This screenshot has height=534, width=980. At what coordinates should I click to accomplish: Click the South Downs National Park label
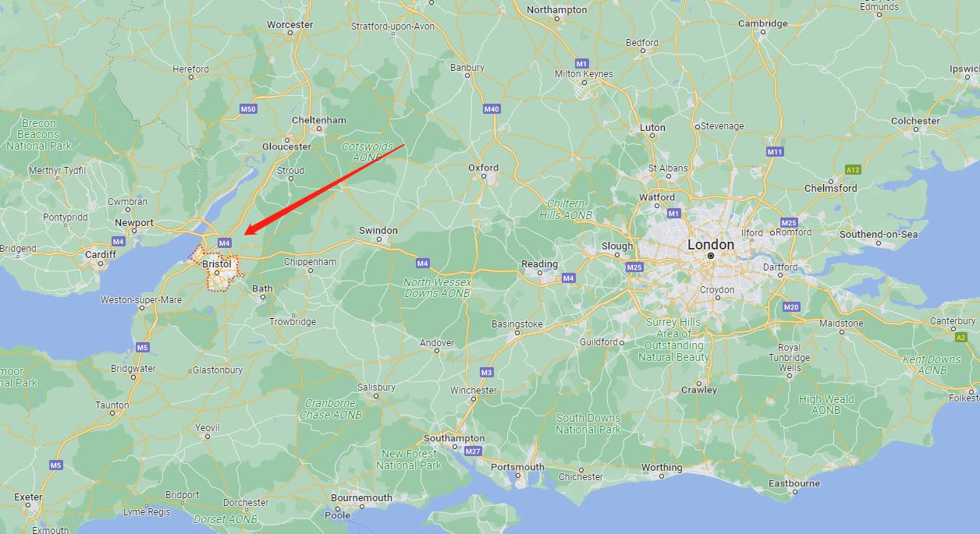pyautogui.click(x=588, y=424)
